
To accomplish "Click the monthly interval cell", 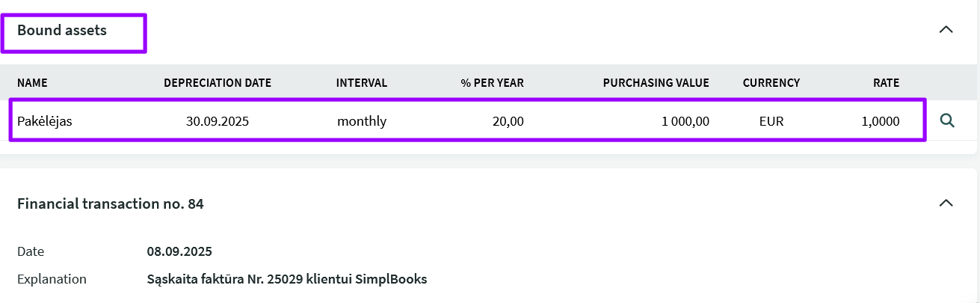I will click(x=362, y=120).
